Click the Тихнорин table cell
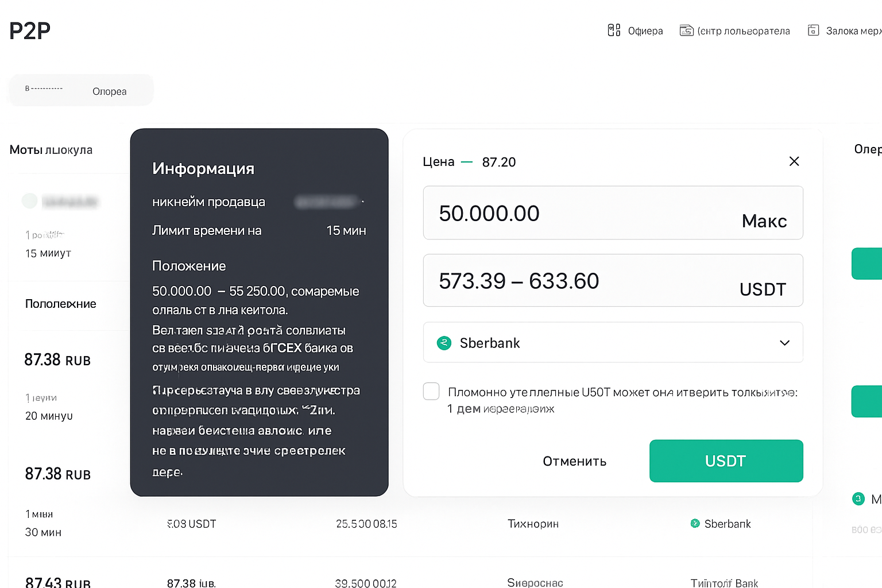The height and width of the screenshot is (588, 882). [x=533, y=524]
